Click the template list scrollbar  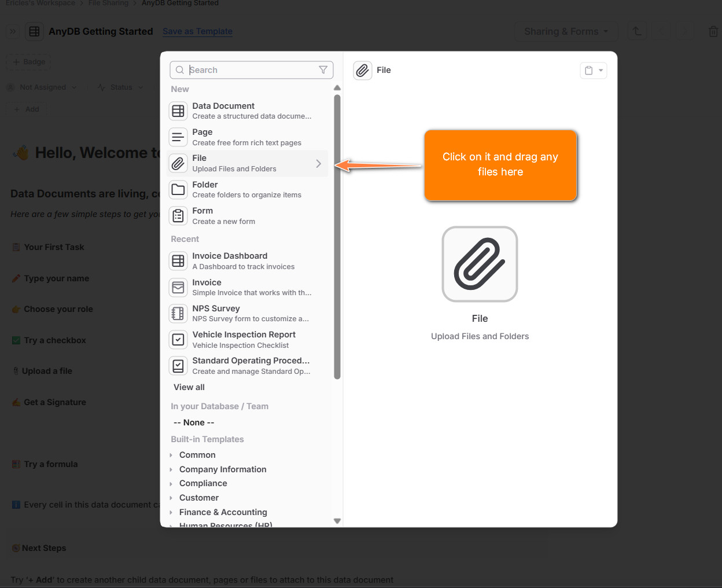337,237
